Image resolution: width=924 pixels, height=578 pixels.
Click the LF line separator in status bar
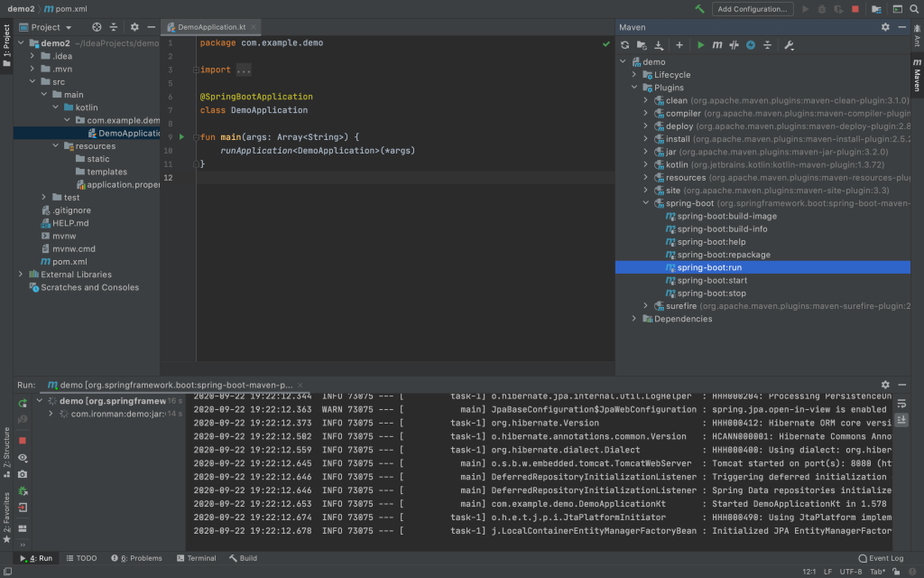click(827, 572)
